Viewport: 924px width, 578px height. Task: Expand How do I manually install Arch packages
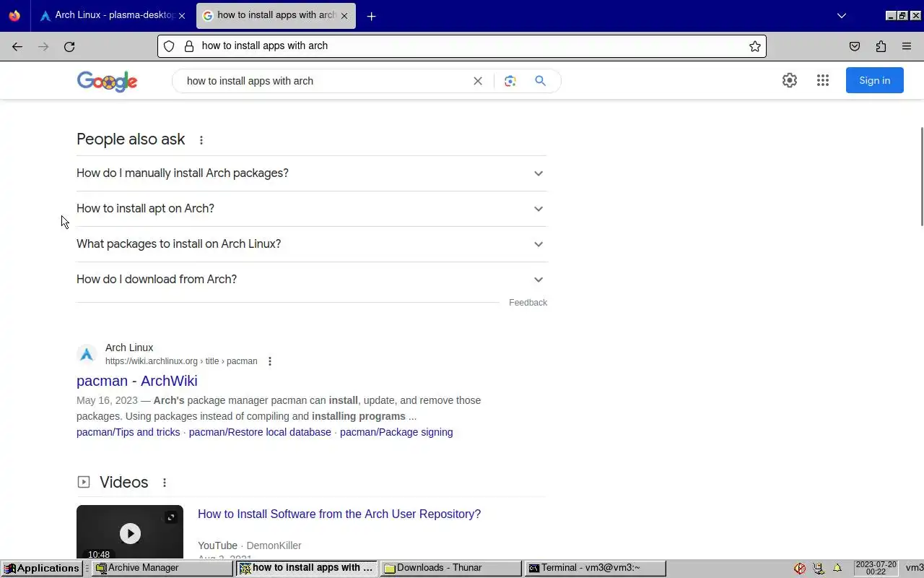(x=312, y=173)
